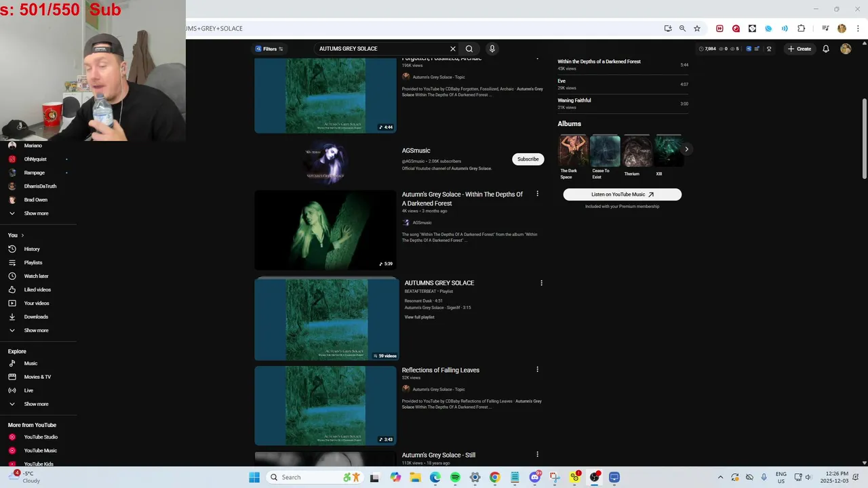Open the AUTUMNS GREY SOLACE playlist options menu
Viewport: 868px width, 488px height.
[x=541, y=283]
